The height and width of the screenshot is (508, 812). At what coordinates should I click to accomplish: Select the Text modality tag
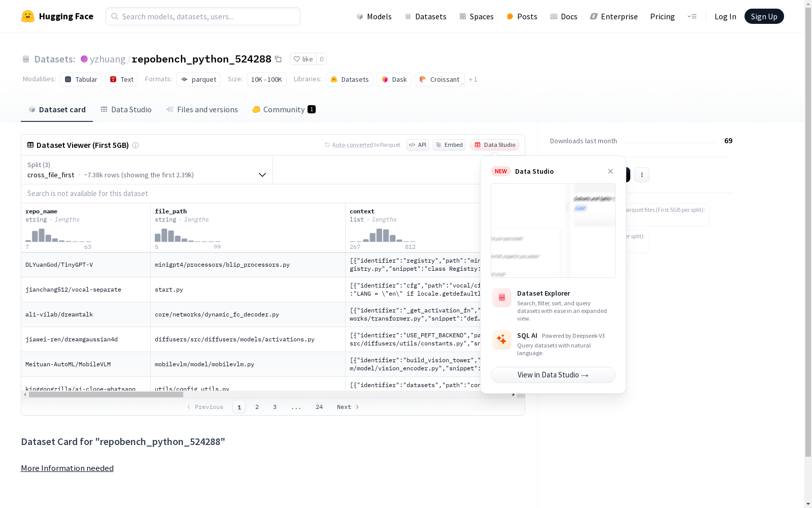[x=122, y=79]
